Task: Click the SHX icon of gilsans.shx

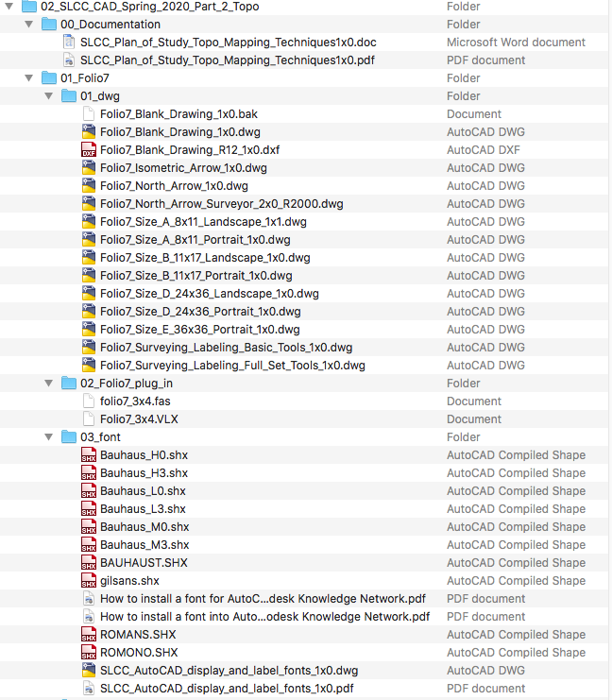Action: point(89,580)
